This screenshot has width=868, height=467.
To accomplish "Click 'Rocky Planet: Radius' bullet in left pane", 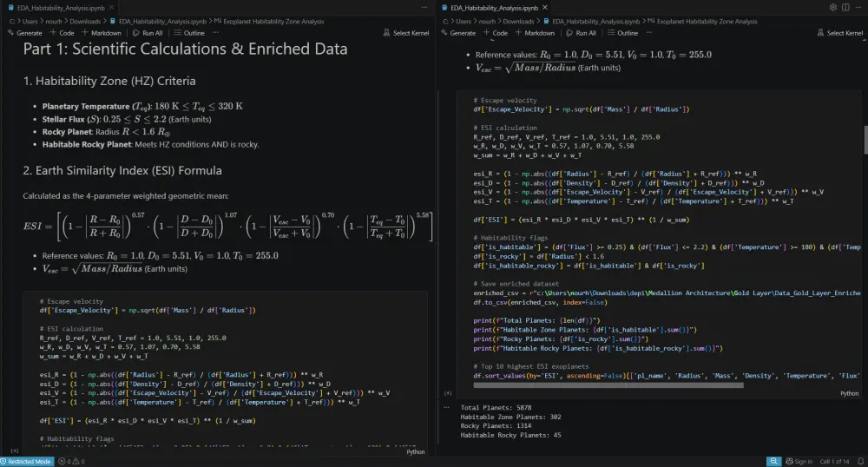I will (x=106, y=132).
